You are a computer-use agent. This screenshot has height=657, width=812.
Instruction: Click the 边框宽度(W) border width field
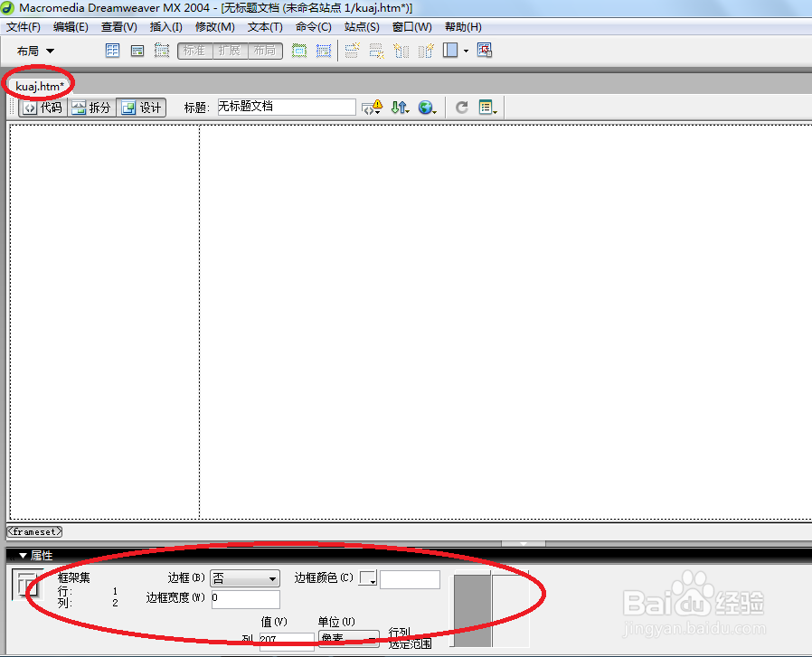pos(245,599)
